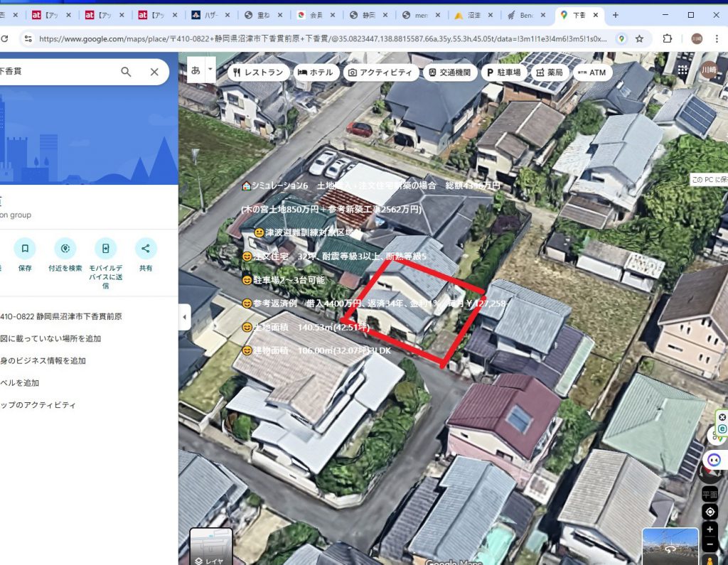Select the 交通機関 transit chip
Image resolution: width=728 pixels, height=565 pixels.
click(x=450, y=72)
